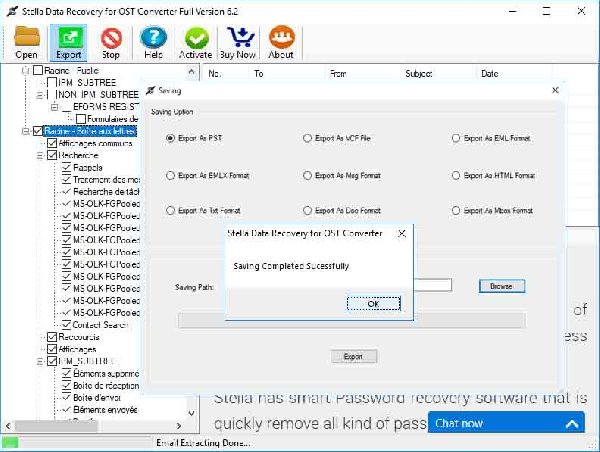Choose Export As HTML Format option
This screenshot has width=600, height=452.
point(457,175)
